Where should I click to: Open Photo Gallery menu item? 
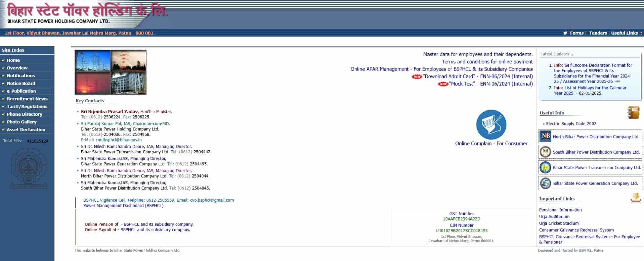[22, 122]
